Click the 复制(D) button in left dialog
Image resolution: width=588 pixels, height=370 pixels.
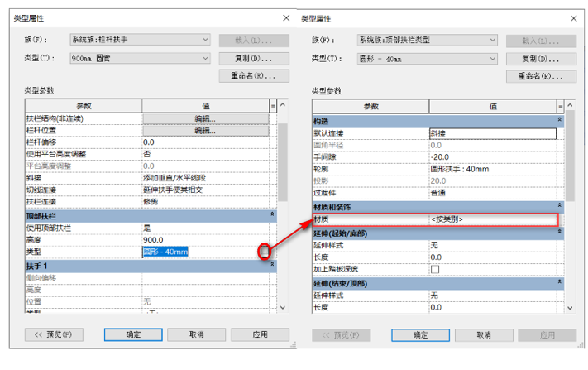click(x=254, y=59)
